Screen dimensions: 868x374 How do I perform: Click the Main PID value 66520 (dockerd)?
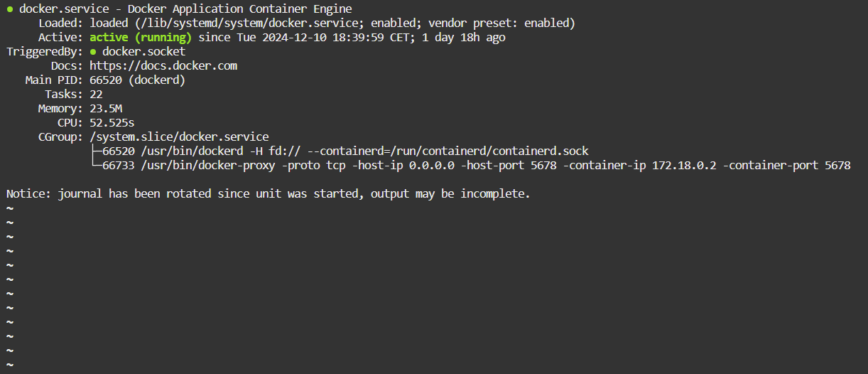pos(137,80)
